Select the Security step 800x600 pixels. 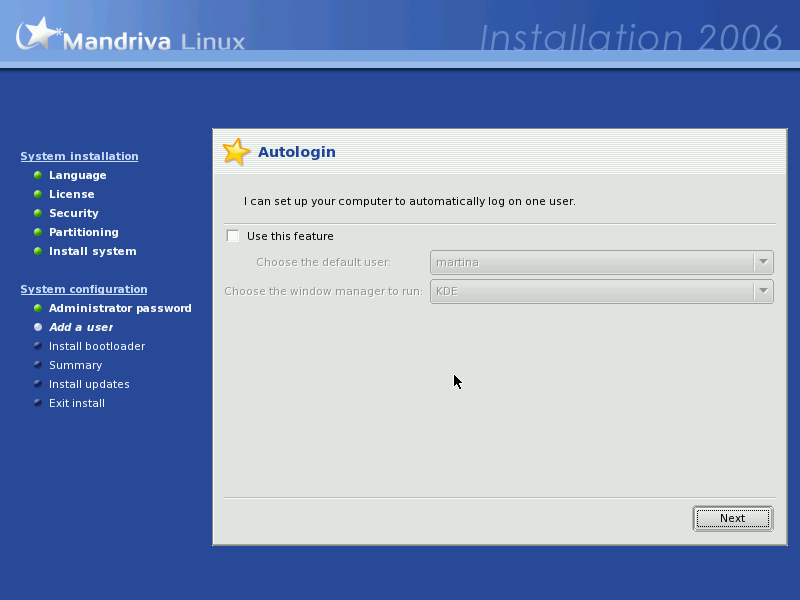point(73,213)
